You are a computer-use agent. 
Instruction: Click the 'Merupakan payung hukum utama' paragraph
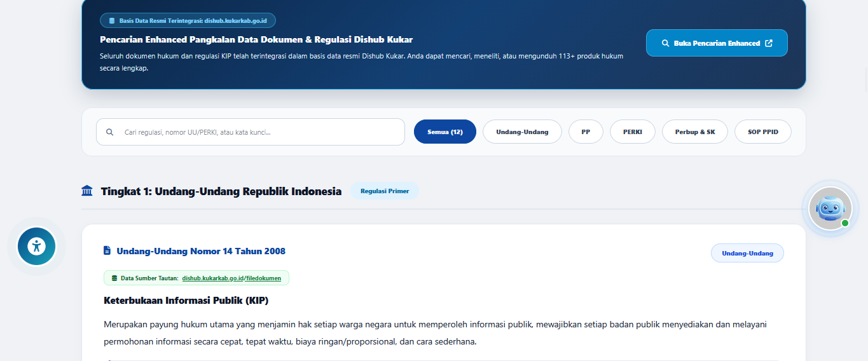tap(436, 333)
